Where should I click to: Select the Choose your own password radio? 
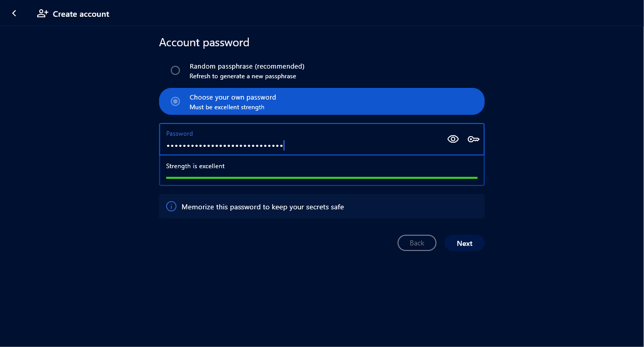click(175, 102)
